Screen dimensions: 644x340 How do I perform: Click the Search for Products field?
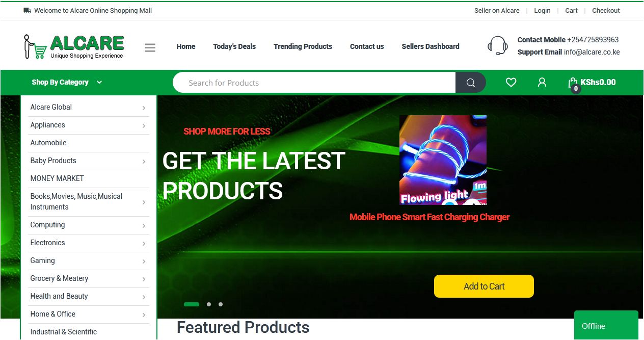[x=314, y=83]
